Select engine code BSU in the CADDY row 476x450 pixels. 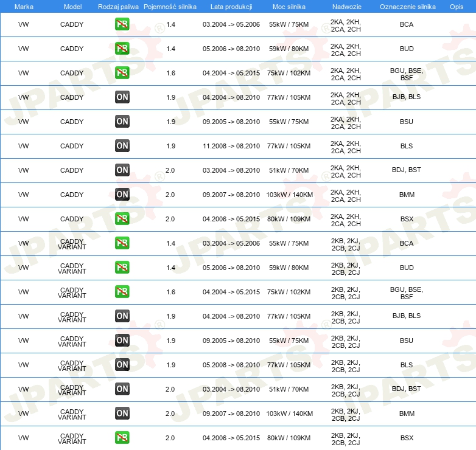tap(407, 122)
